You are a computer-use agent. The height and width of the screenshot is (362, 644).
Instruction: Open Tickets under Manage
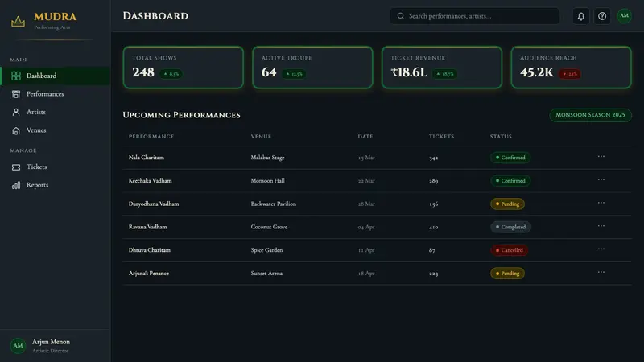click(56, 167)
